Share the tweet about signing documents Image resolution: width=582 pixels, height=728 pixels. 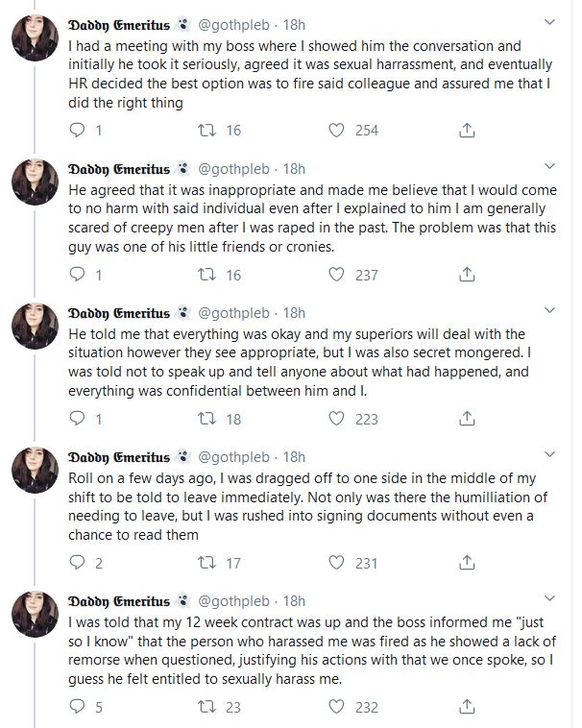pyautogui.click(x=467, y=564)
